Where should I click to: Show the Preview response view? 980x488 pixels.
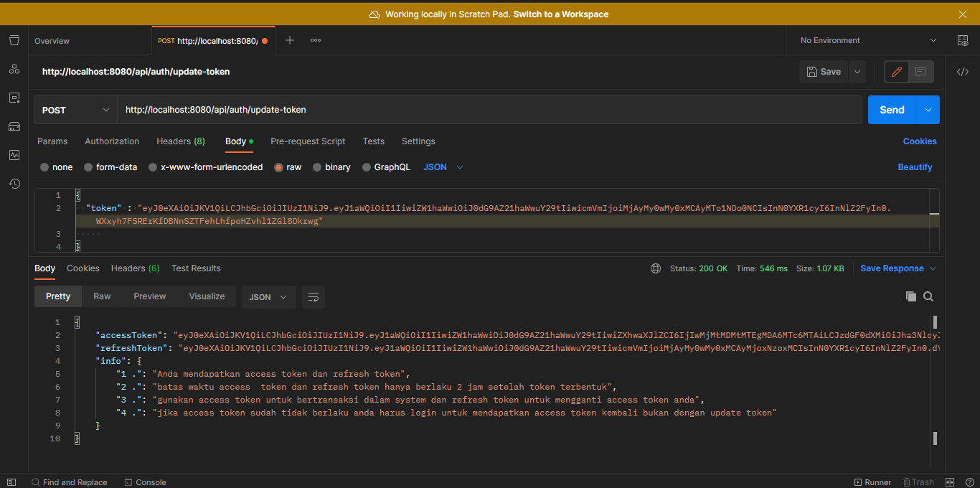tap(150, 296)
